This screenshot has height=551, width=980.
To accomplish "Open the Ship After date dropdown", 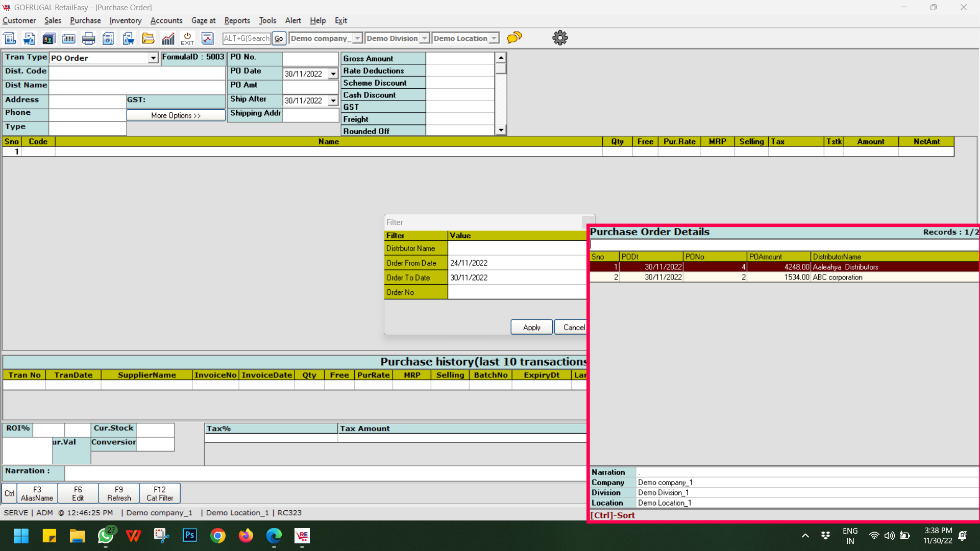I will (333, 101).
